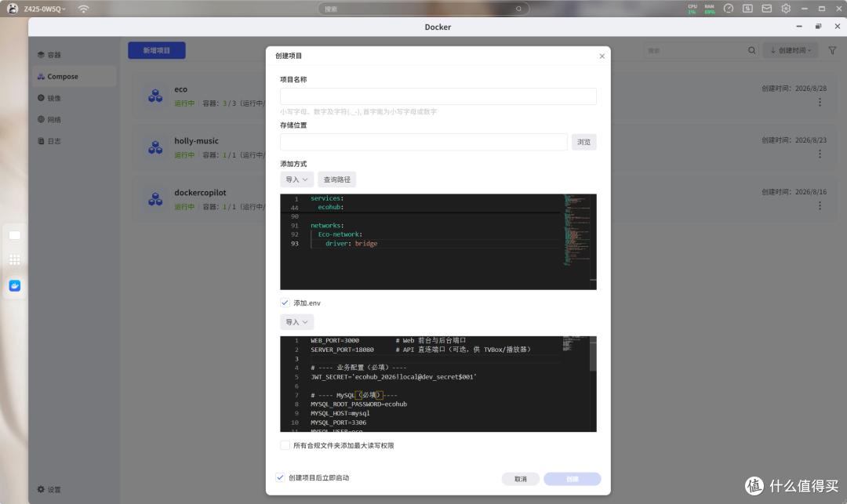Open the 网络 section in the sidebar
The height and width of the screenshot is (504, 847).
(x=49, y=120)
